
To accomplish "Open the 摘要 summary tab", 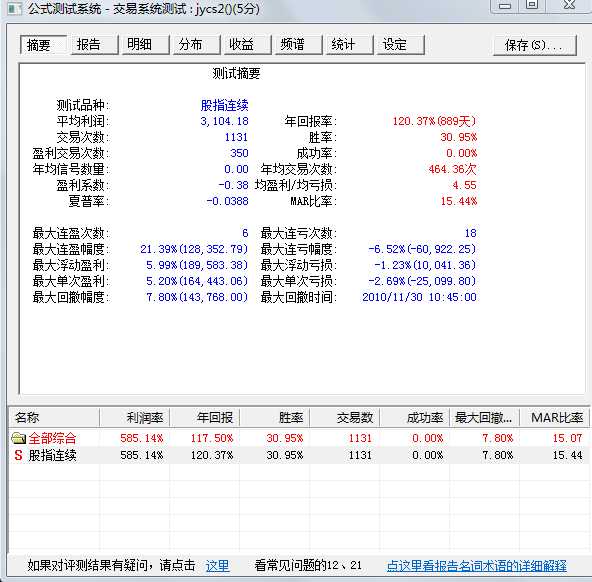I will point(43,45).
